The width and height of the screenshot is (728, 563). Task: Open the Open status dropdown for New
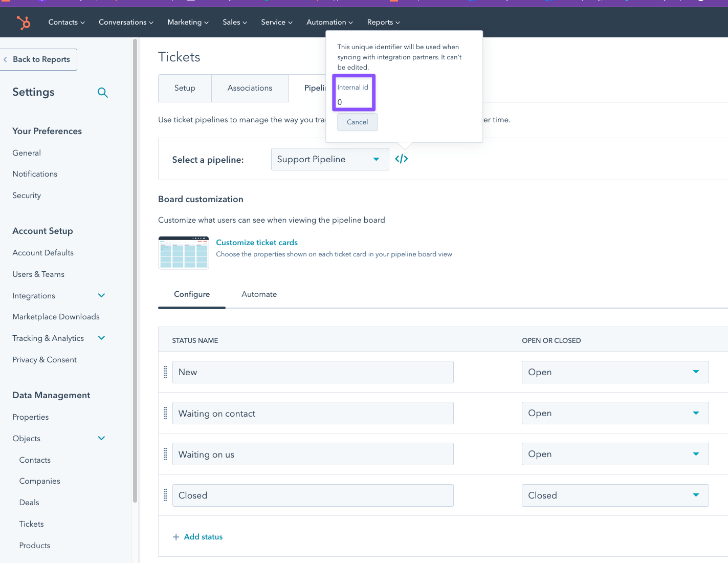[x=695, y=372]
